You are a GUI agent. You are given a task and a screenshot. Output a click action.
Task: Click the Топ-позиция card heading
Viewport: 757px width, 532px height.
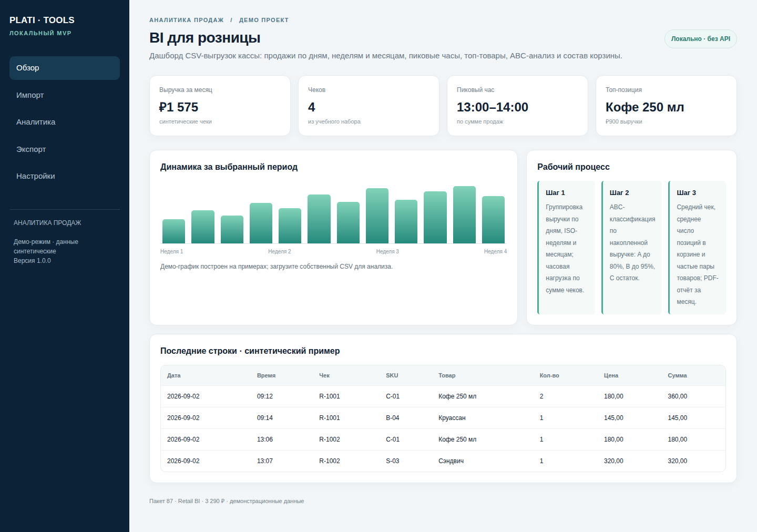pyautogui.click(x=623, y=90)
